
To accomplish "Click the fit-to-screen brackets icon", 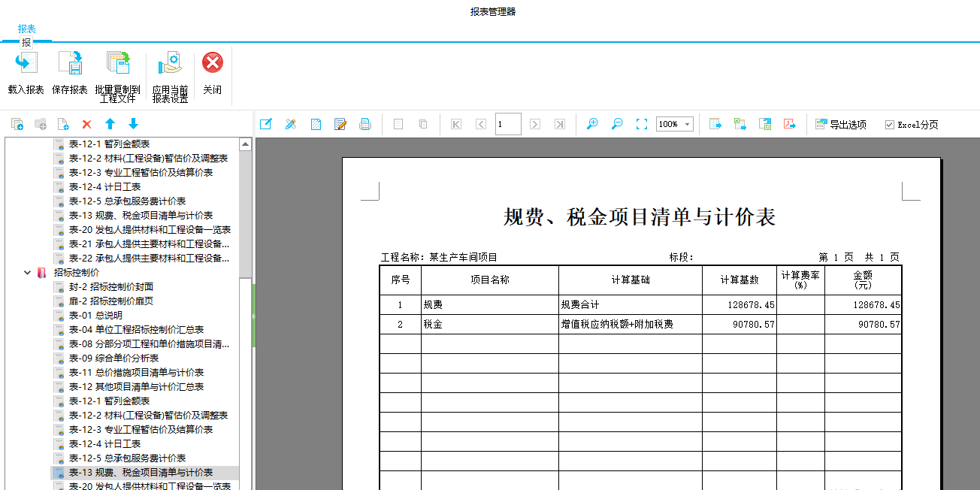I will coord(642,124).
